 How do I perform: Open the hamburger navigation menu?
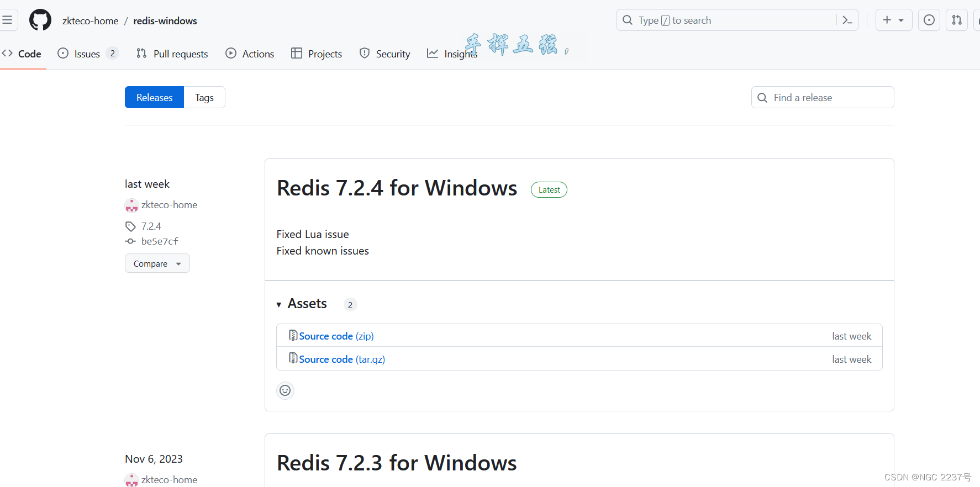[x=7, y=20]
